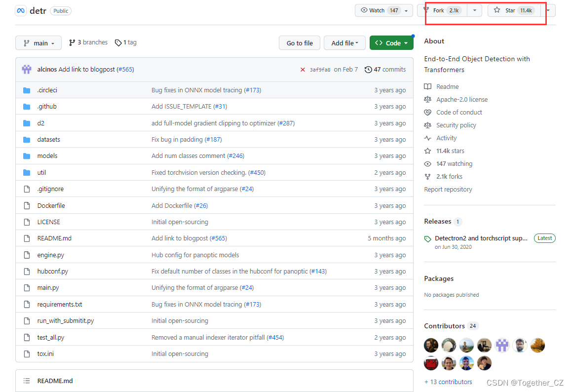Open commit message 'Fix bug in padding'

(x=177, y=140)
